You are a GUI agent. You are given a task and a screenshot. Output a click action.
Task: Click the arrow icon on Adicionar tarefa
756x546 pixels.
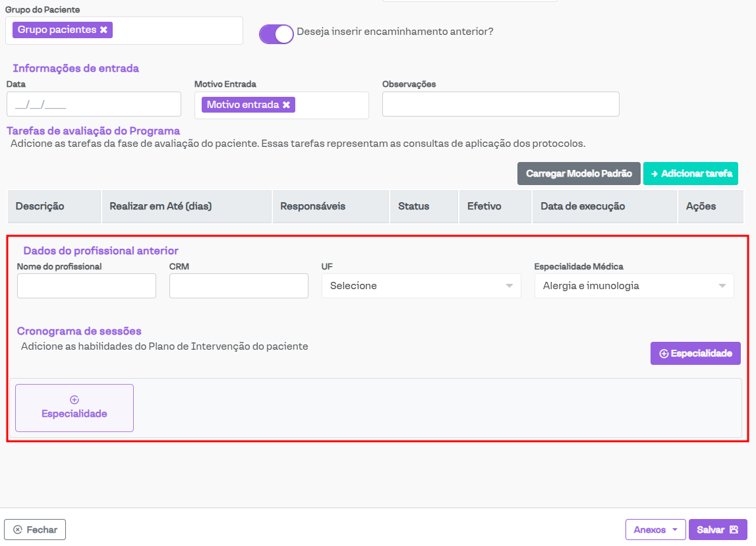654,174
